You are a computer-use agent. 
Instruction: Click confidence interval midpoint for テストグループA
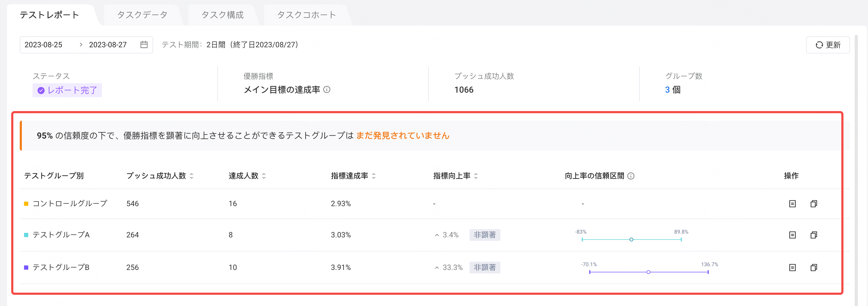631,240
